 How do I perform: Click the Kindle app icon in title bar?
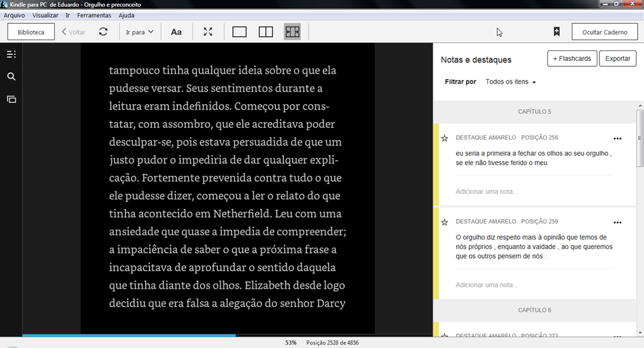coord(4,4)
